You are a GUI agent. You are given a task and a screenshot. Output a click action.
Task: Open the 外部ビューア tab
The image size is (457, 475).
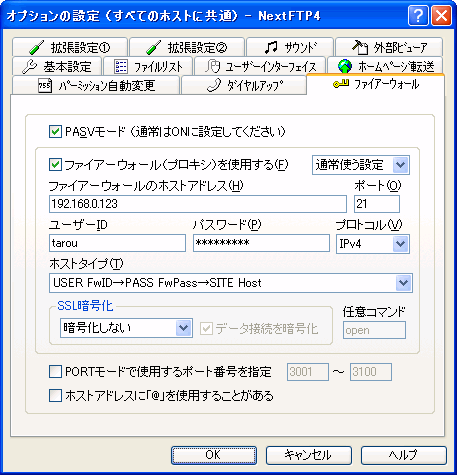[389, 47]
